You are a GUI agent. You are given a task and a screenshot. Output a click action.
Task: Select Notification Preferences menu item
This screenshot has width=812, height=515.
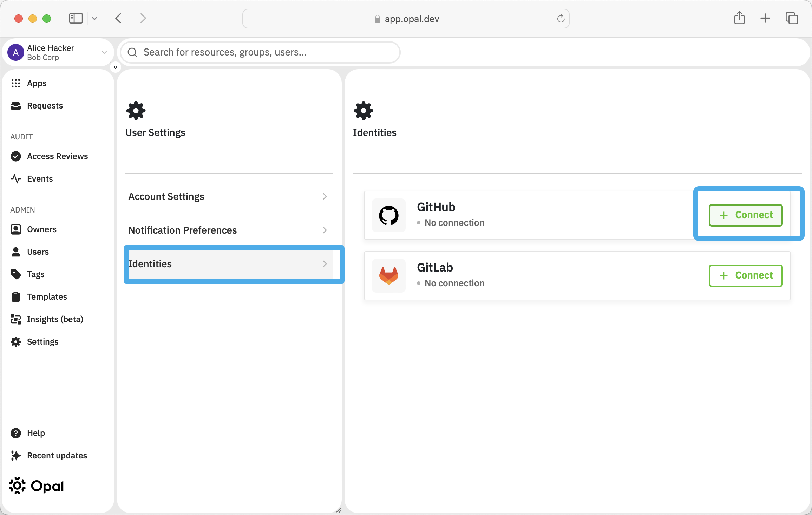pyautogui.click(x=229, y=230)
